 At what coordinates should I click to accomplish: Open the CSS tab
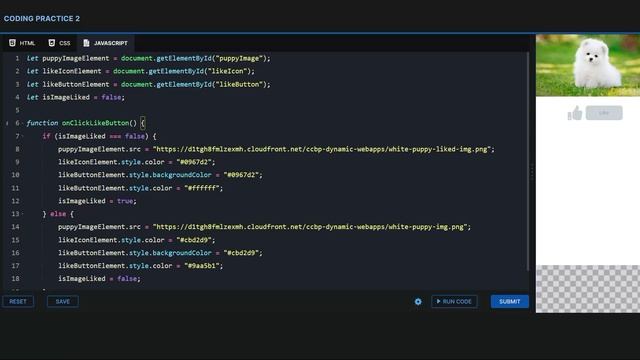59,43
